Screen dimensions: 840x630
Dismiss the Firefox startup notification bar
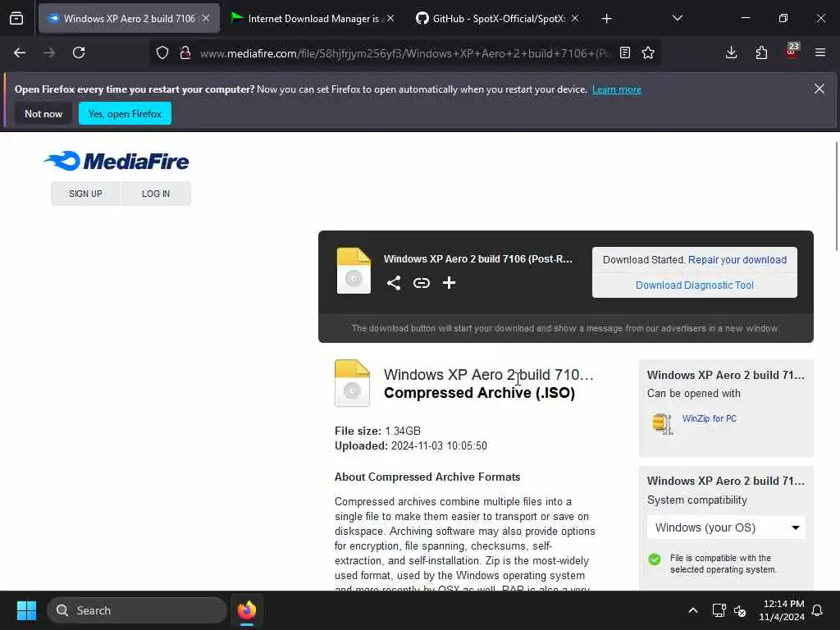pyautogui.click(x=819, y=89)
